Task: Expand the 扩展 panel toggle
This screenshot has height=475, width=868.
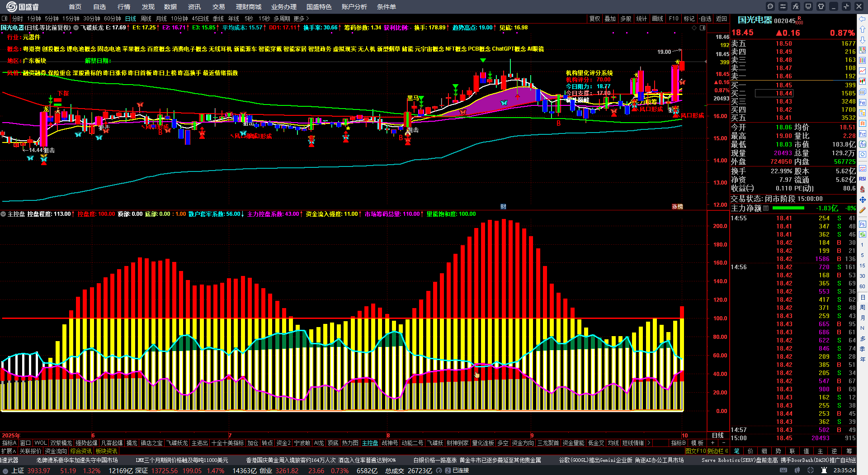Action: tap(9, 451)
